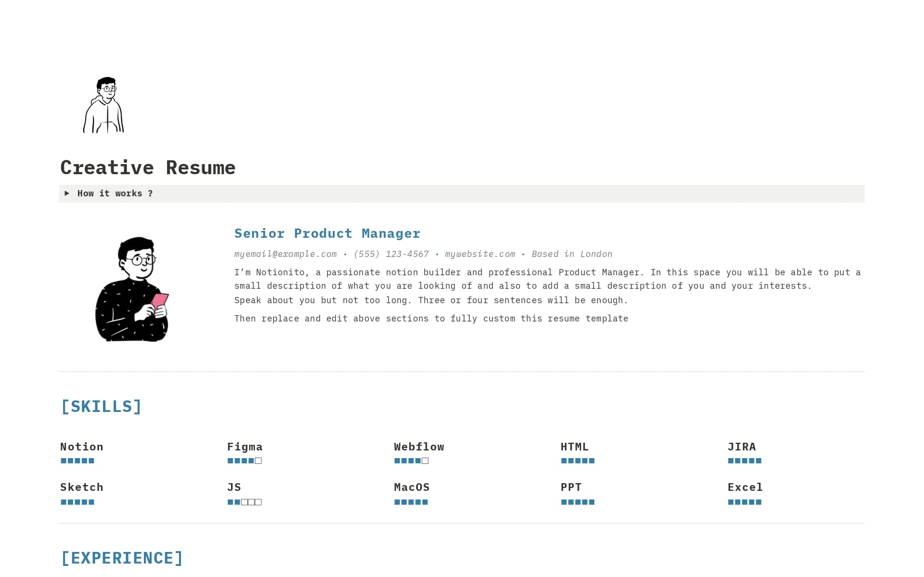
Task: Click the Excel rating squares
Action: (x=744, y=502)
